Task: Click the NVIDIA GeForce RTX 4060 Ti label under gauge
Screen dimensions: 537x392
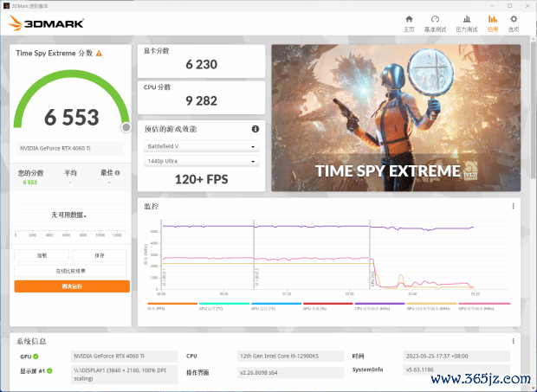Action: pyautogui.click(x=70, y=148)
